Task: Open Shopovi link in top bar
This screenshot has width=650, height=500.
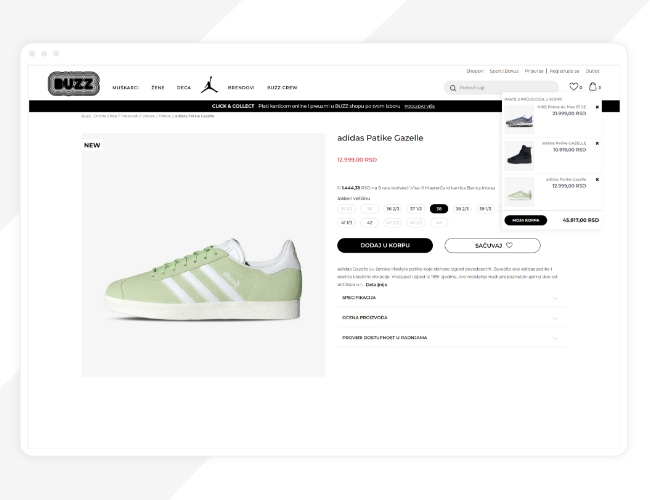Action: [475, 71]
